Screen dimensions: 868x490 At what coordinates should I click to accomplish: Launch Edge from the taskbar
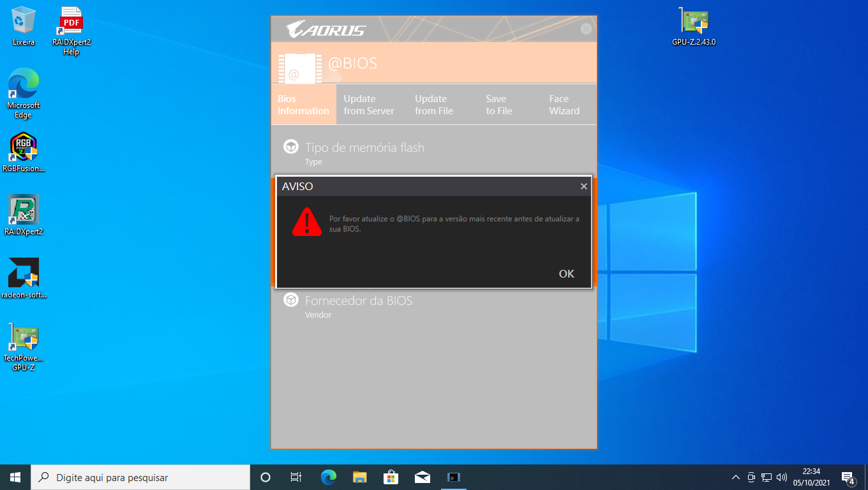(x=328, y=477)
